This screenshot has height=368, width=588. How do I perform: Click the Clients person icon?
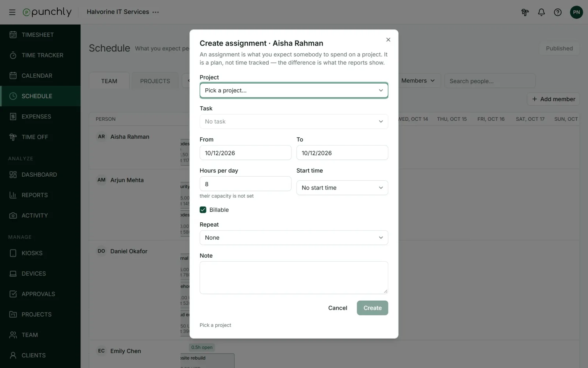coord(13,355)
